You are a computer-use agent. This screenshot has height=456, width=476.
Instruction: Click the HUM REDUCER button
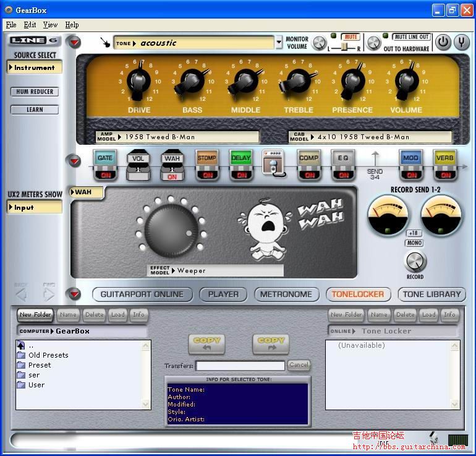click(35, 92)
